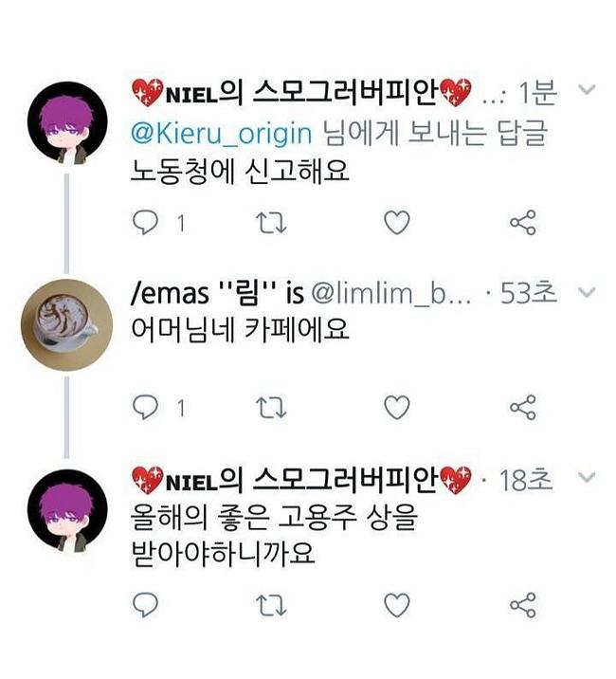
Task: Retweet the 올해의 좋은 고용주 tweet
Action: (270, 604)
